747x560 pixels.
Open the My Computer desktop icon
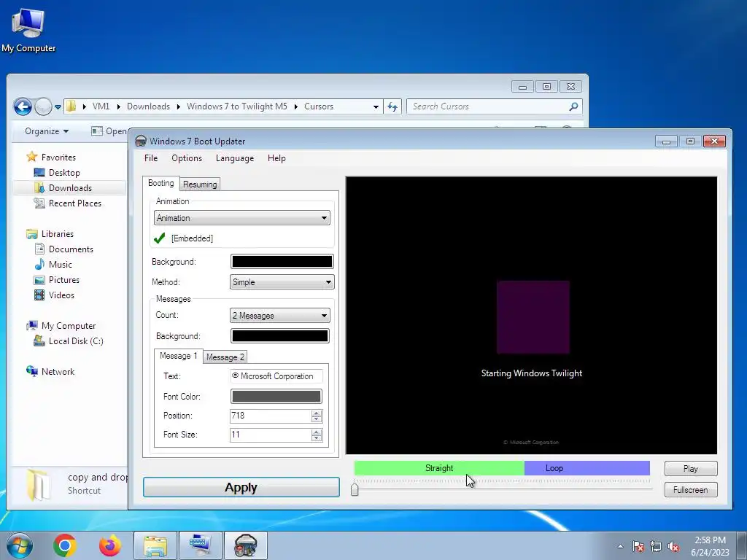tap(28, 30)
